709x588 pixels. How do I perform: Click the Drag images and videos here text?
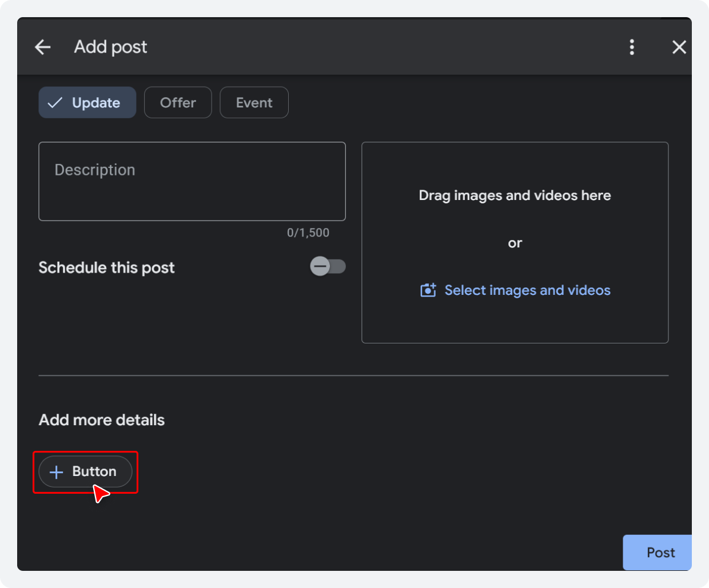point(515,195)
